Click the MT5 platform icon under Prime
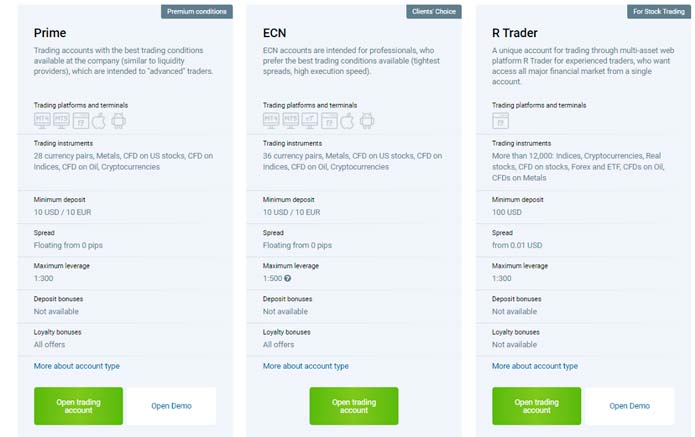The width and height of the screenshot is (695, 437). click(x=61, y=121)
